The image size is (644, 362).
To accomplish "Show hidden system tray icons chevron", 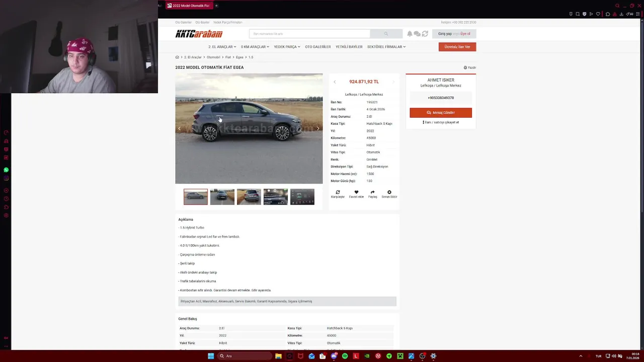I will (x=581, y=356).
